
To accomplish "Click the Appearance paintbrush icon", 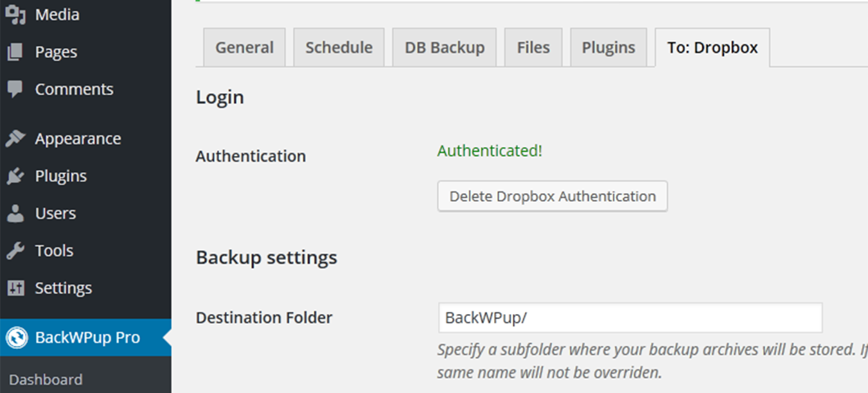I will tap(16, 138).
